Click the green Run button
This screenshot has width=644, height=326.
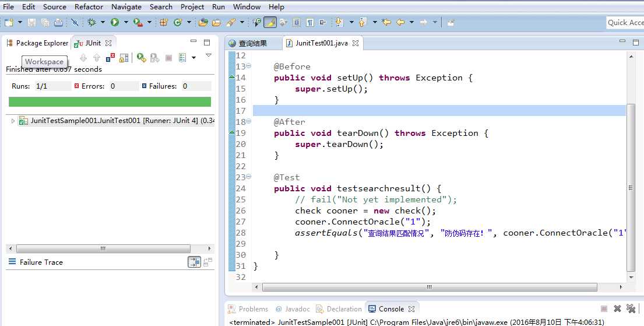(x=115, y=23)
